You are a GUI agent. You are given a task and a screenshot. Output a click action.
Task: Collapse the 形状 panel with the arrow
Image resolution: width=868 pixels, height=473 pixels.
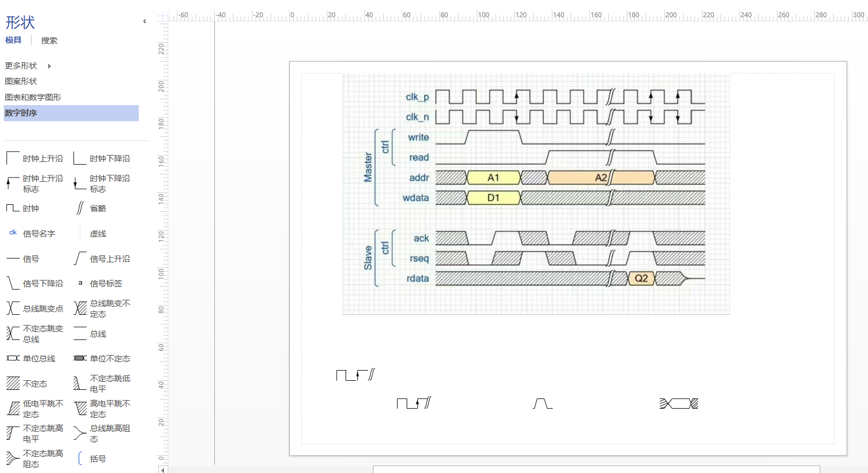pyautogui.click(x=145, y=21)
